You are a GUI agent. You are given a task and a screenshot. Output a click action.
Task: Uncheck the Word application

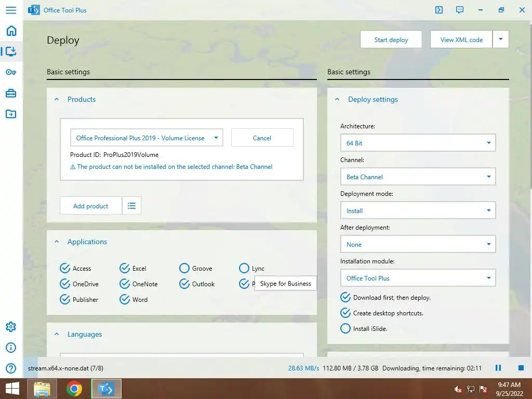125,299
